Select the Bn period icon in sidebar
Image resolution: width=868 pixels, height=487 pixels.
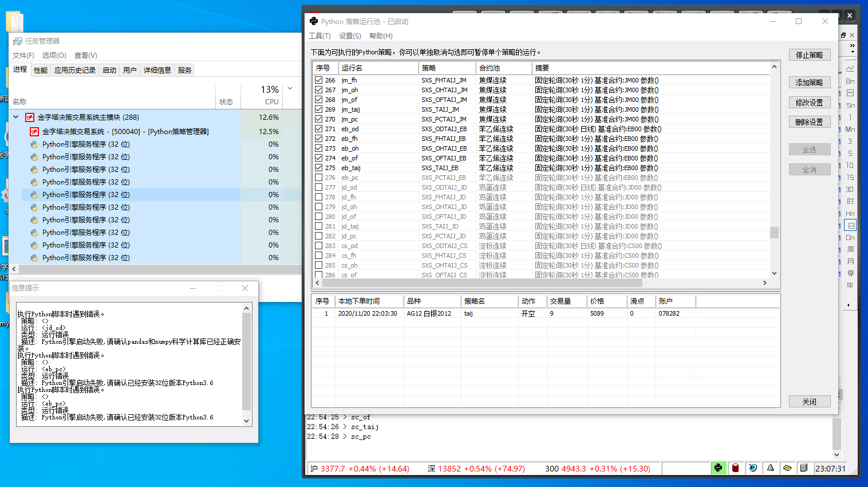point(850,81)
